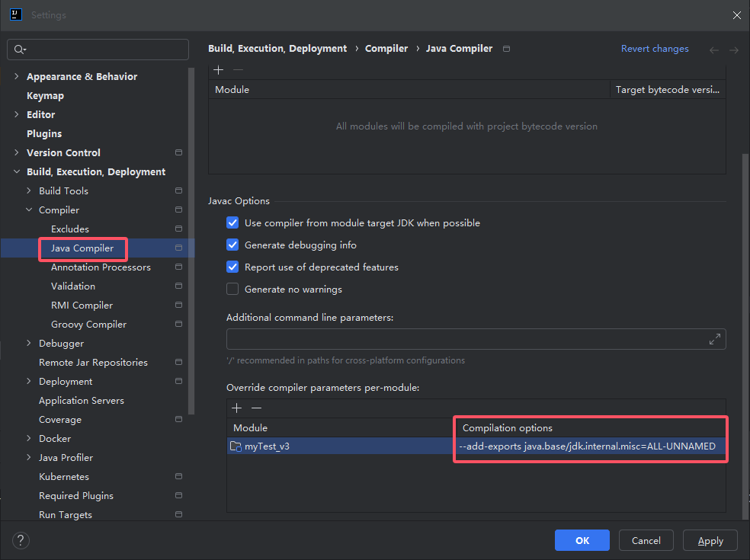
Task: Click the plus icon above Module table
Action: (219, 69)
